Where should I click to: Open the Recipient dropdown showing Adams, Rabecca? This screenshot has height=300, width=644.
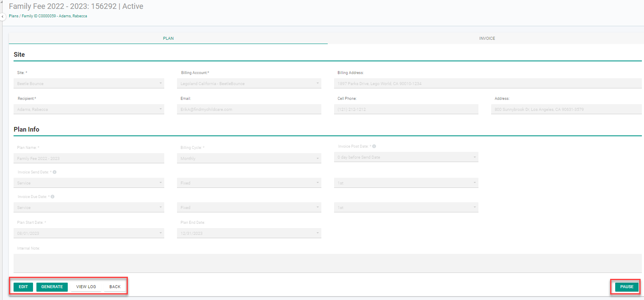coord(89,109)
